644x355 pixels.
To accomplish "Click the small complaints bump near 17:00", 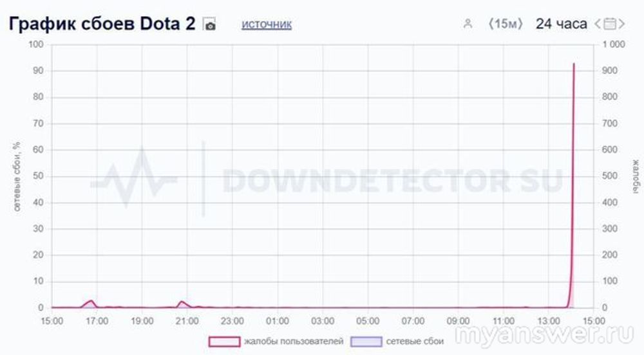I will [91, 301].
